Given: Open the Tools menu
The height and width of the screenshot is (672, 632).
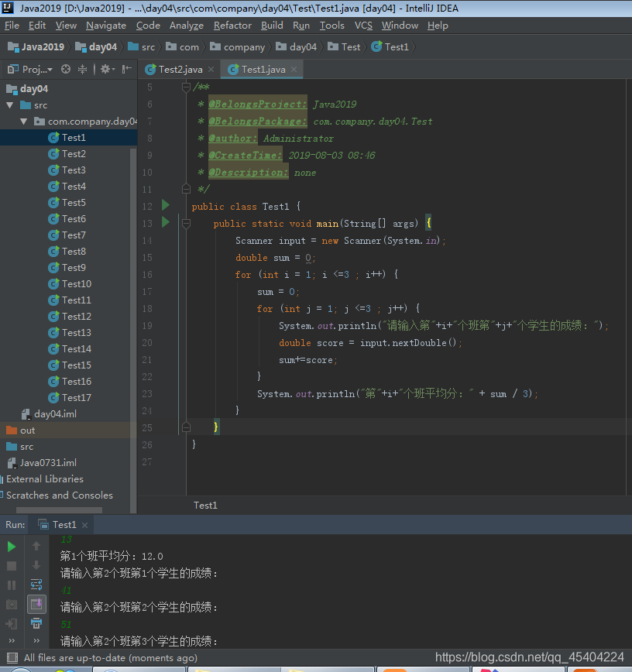Looking at the screenshot, I should 332,26.
